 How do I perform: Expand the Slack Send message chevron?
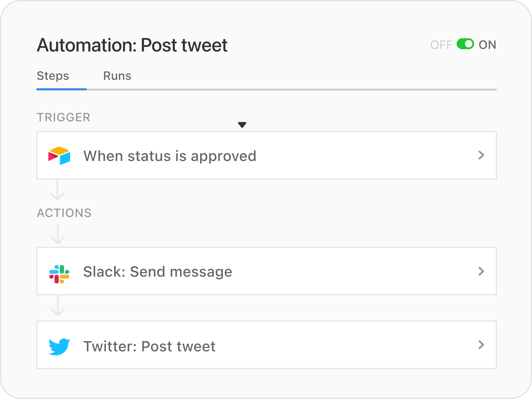coord(481,271)
